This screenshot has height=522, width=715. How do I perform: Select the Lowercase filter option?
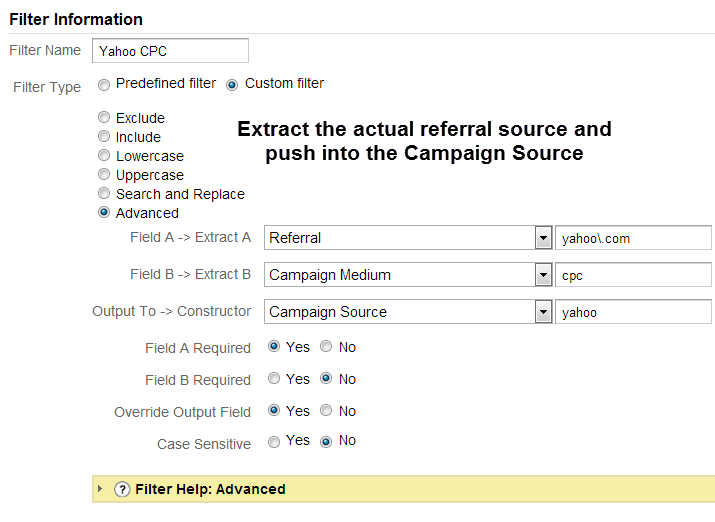[104, 155]
